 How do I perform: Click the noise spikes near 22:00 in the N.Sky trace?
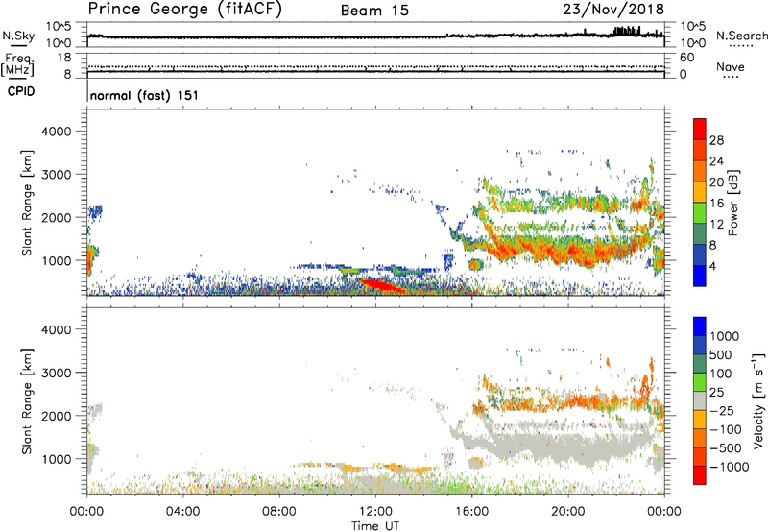(627, 31)
